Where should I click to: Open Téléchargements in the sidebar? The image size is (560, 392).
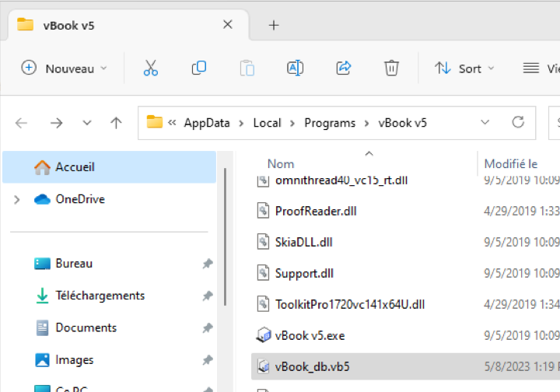click(100, 296)
